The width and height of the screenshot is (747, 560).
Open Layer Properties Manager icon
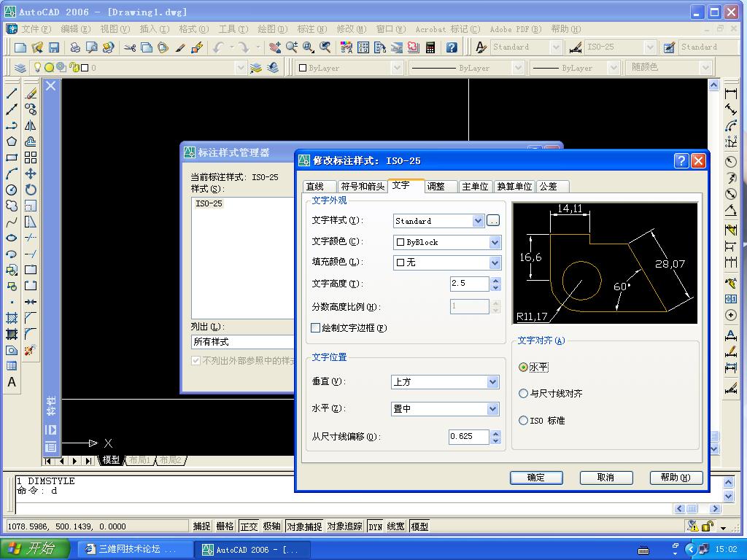point(20,68)
